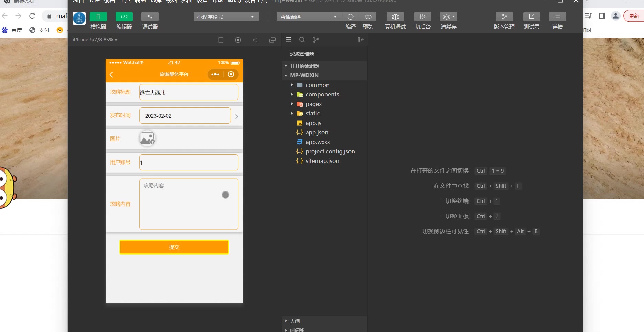Click the preview eye icon
The height and width of the screenshot is (332, 644).
click(368, 17)
